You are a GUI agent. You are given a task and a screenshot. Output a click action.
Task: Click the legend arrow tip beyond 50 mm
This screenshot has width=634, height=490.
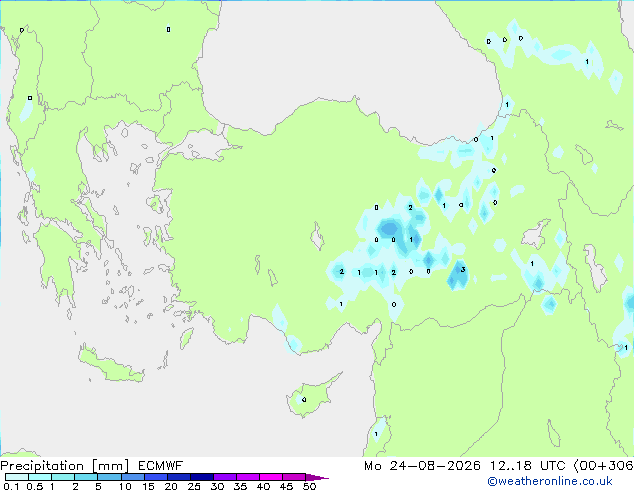(317, 477)
